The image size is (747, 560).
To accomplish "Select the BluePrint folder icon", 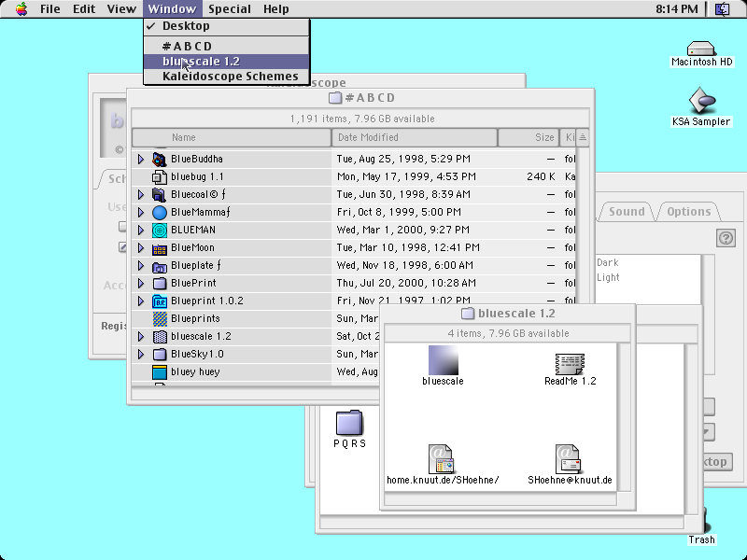I will pos(159,284).
